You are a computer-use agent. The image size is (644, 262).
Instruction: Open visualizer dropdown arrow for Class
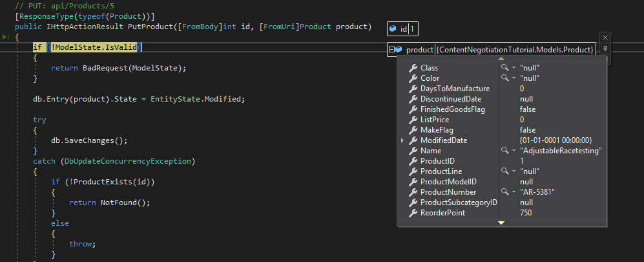tap(513, 68)
